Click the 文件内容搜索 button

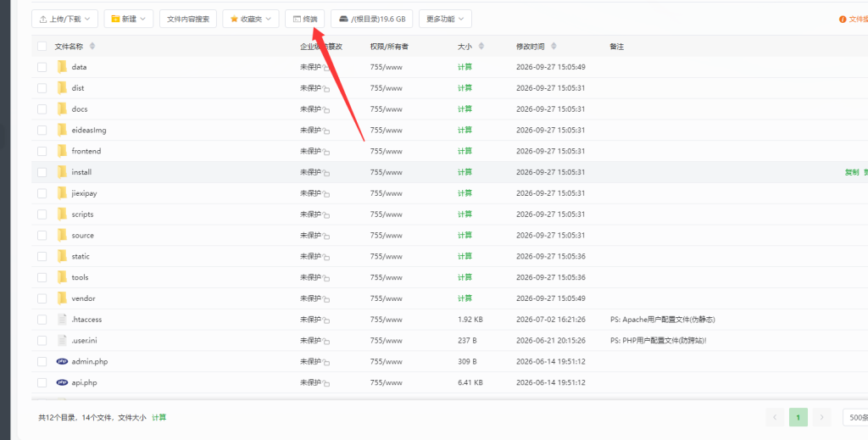click(188, 19)
